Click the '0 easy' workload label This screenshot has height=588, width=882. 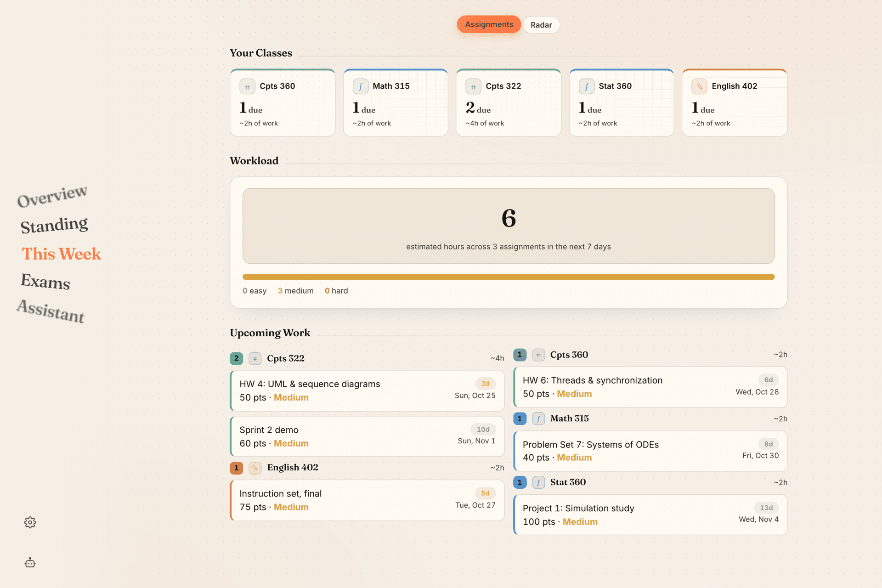coord(254,291)
